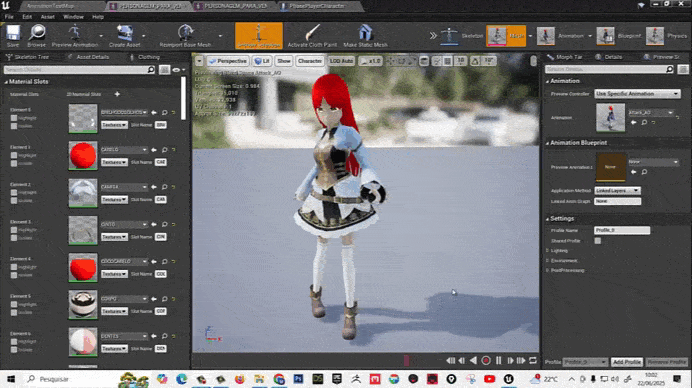This screenshot has width=692, height=388.
Task: Click the Browse magnifier toolbar icon
Action: [37, 35]
